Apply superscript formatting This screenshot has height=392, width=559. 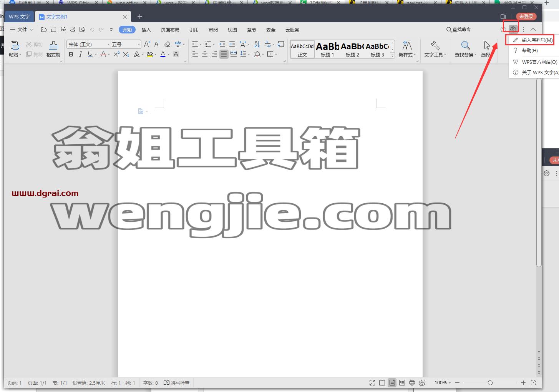point(116,54)
